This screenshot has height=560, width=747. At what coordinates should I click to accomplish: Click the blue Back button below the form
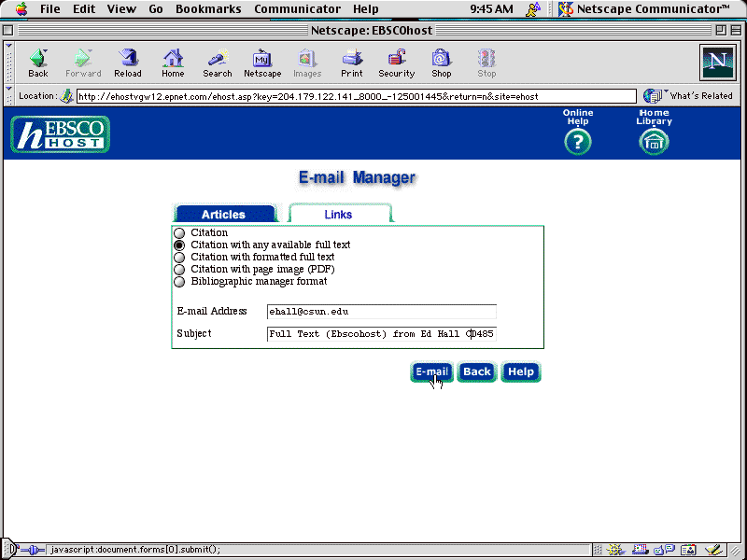tap(477, 371)
